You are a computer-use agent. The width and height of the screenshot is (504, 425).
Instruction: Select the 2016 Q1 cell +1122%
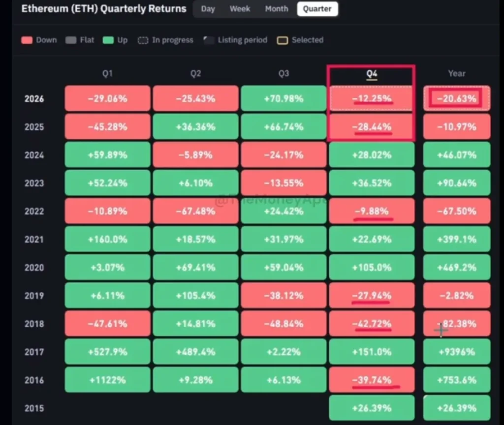coord(107,380)
